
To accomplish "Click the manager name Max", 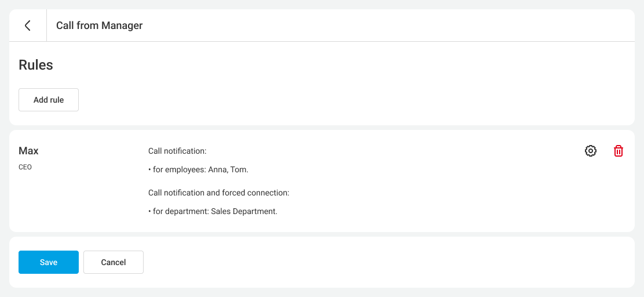I will pyautogui.click(x=29, y=151).
